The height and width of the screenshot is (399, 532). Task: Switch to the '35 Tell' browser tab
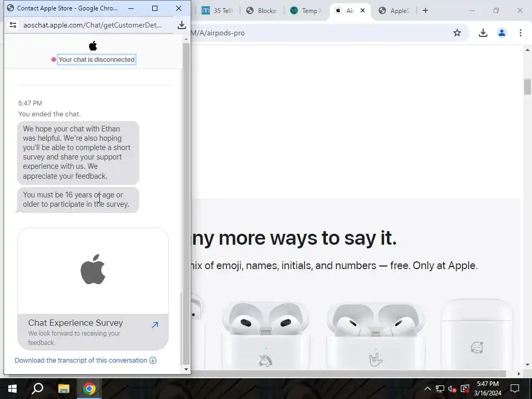(x=217, y=10)
